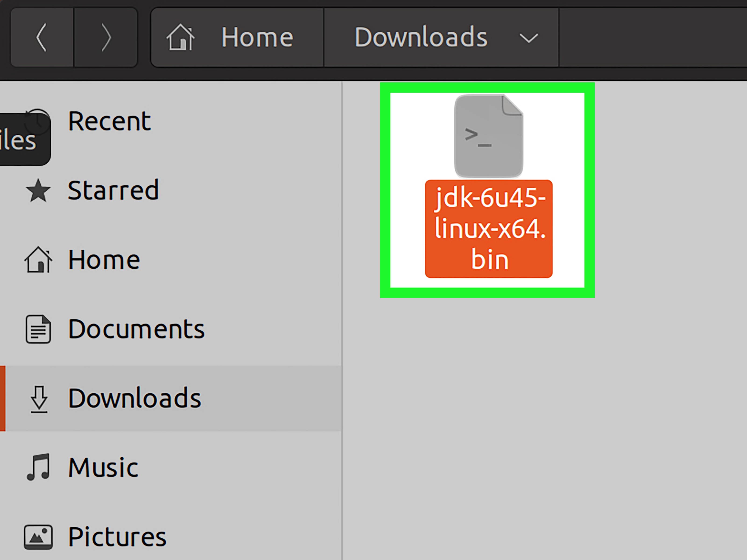Click the house icon in the path bar
The width and height of the screenshot is (747, 560).
pos(180,37)
